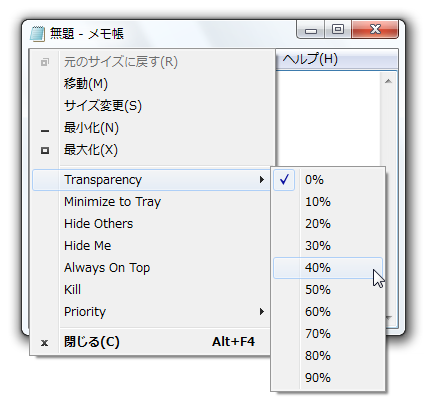Enable Always On Top
The image size is (430, 401).
click(x=151, y=268)
